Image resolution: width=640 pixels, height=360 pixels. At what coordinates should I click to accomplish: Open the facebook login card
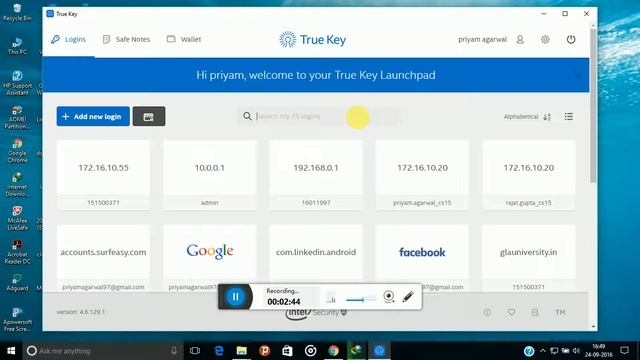[x=422, y=253]
